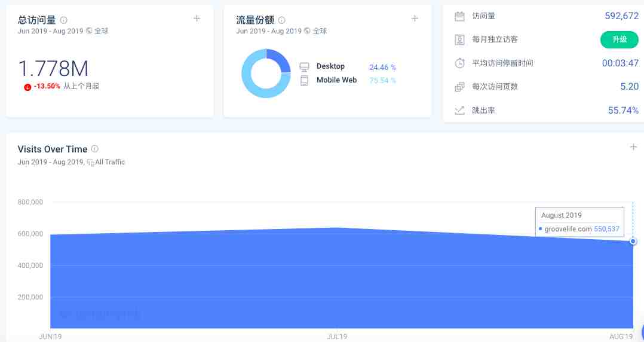Click the 200,000 y-axis label
This screenshot has height=342, width=644.
tap(30, 297)
